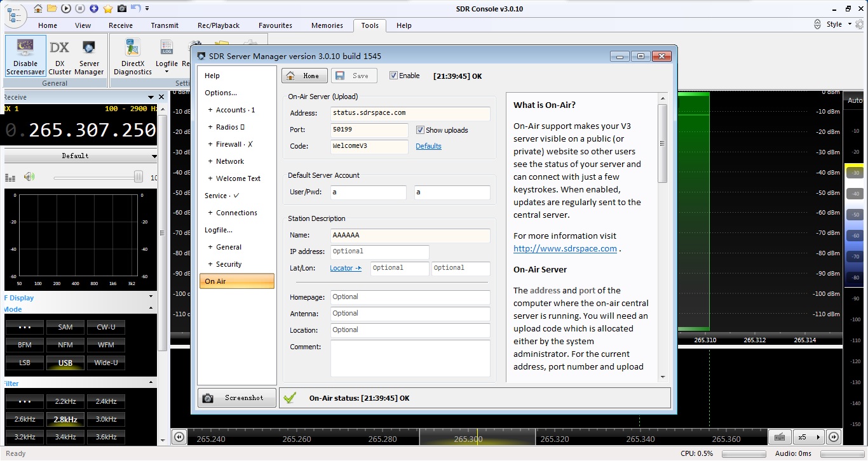The height and width of the screenshot is (461, 868).
Task: Select the LSB mode button
Action: tap(24, 363)
